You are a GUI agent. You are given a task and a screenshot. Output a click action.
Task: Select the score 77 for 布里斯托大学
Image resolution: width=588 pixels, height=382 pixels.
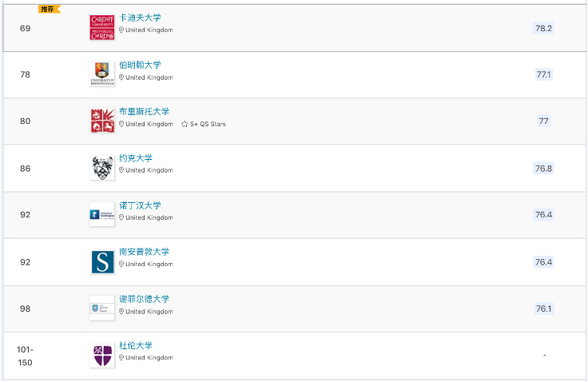click(543, 121)
